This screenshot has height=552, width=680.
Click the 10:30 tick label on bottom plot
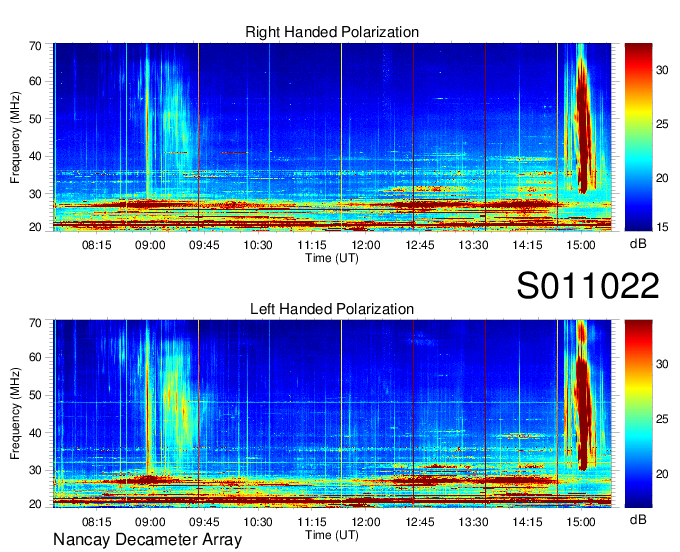coord(258,522)
